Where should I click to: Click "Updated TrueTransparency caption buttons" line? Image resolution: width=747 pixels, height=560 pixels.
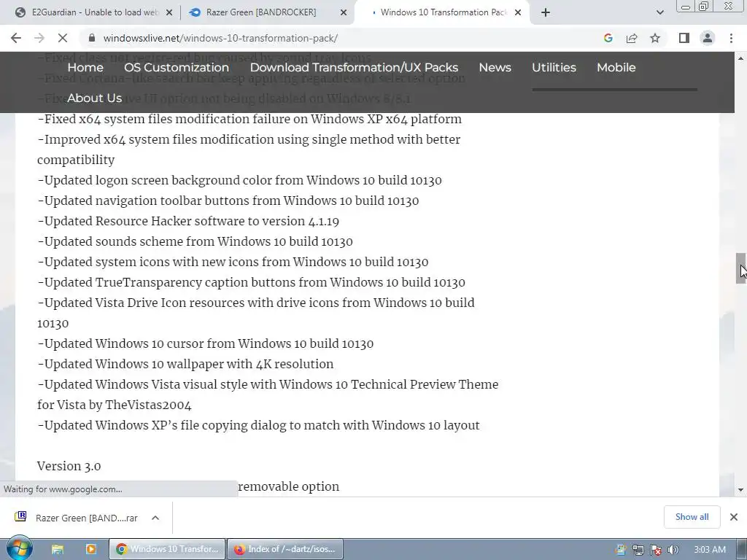tap(251, 282)
